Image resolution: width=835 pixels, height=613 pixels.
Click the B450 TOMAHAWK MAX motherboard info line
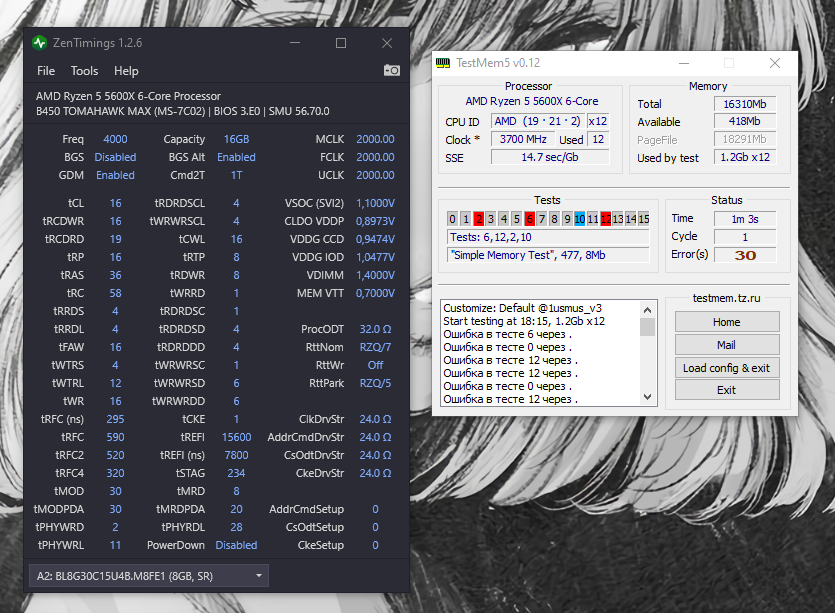pyautogui.click(x=183, y=111)
